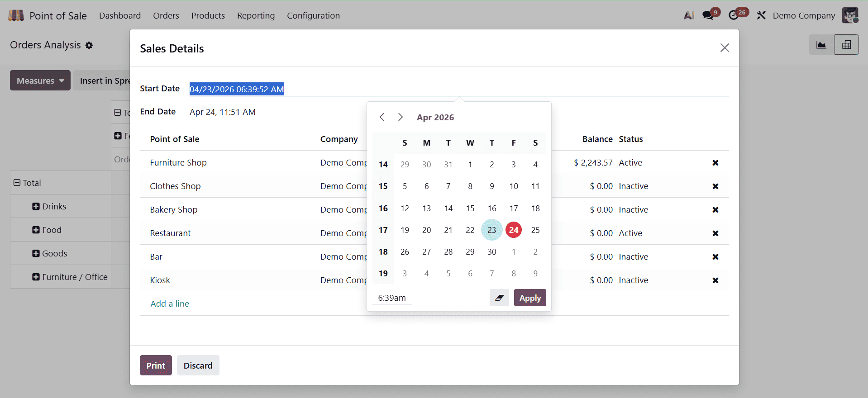Screen dimensions: 868x398
Task: Click Add a line link
Action: [170, 304]
